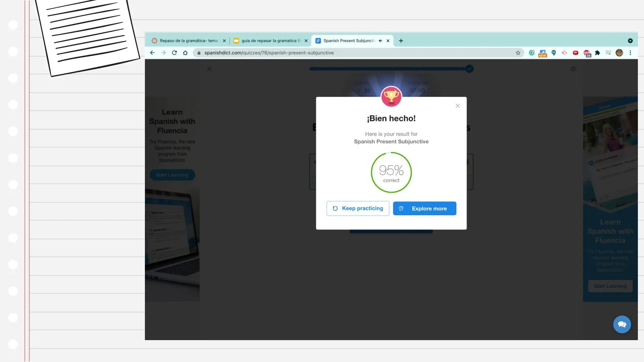The image size is (644, 362).
Task: Click the Explore more button
Action: pos(424,208)
